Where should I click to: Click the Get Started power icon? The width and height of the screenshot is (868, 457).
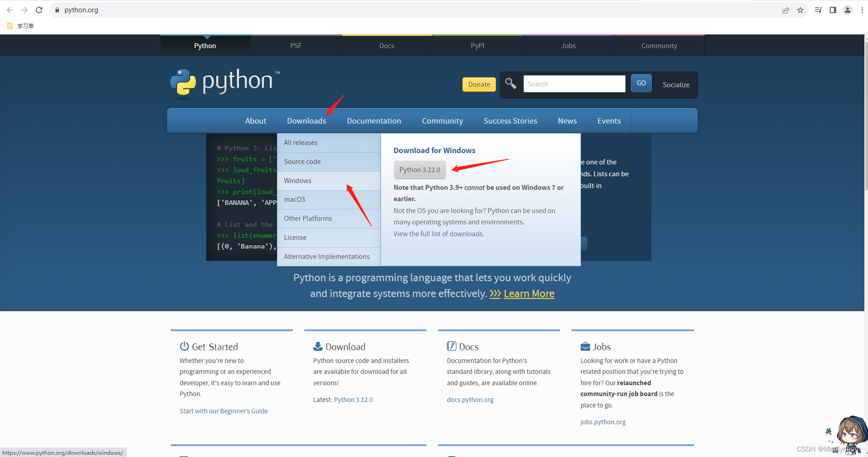click(184, 346)
